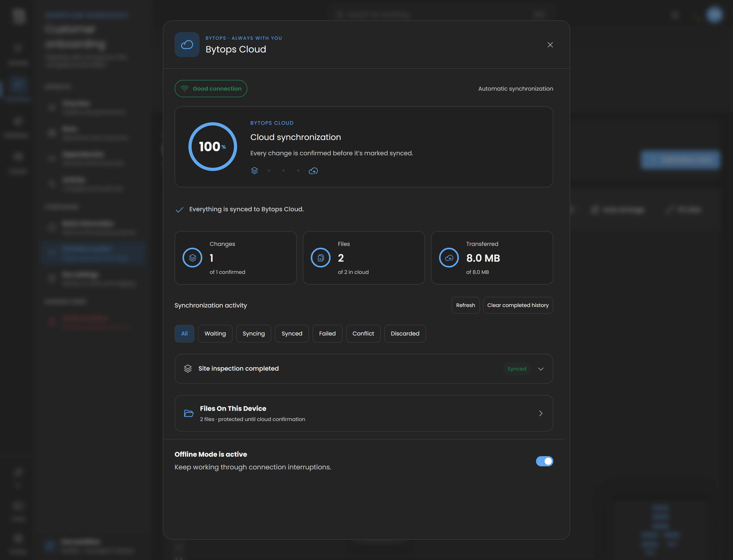Click the Automatic synchronization label
The image size is (733, 560).
(515, 89)
